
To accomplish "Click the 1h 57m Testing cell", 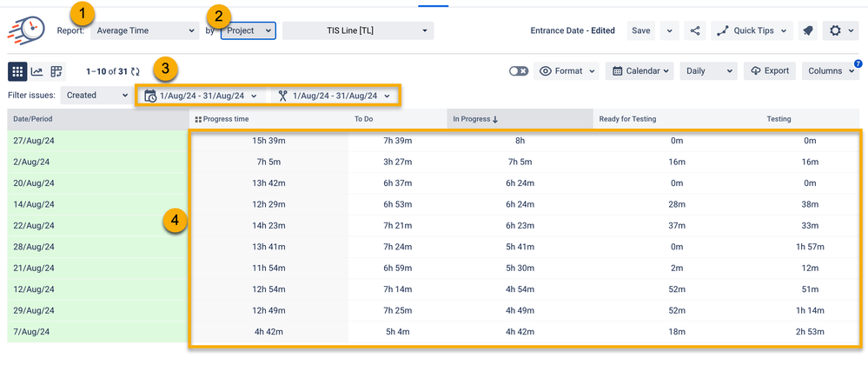I will 810,247.
